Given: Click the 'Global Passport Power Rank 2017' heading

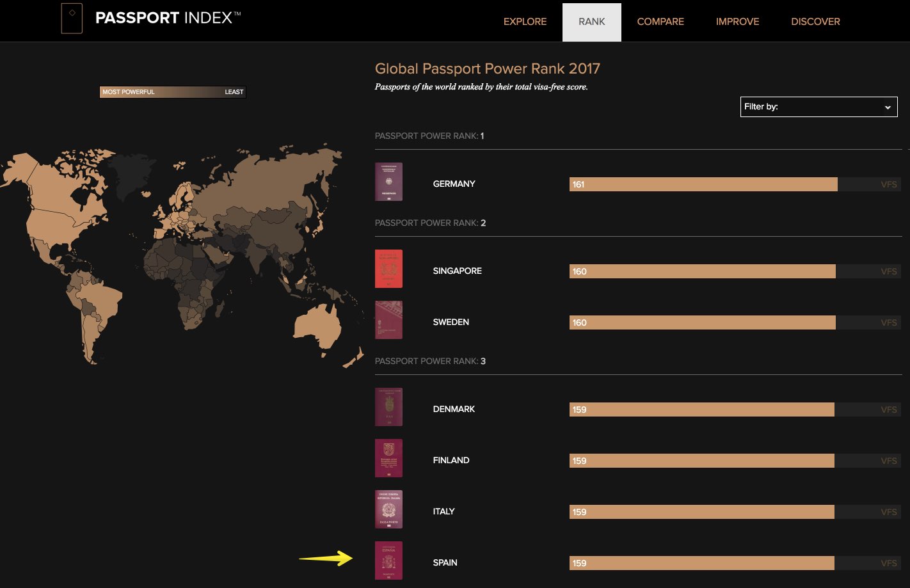Looking at the screenshot, I should [488, 68].
